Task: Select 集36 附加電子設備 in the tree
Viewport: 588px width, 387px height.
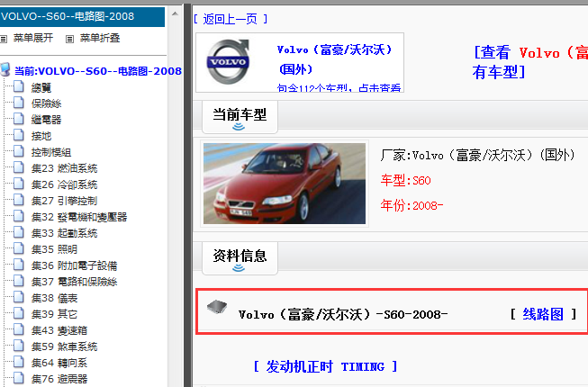Action: [x=74, y=266]
